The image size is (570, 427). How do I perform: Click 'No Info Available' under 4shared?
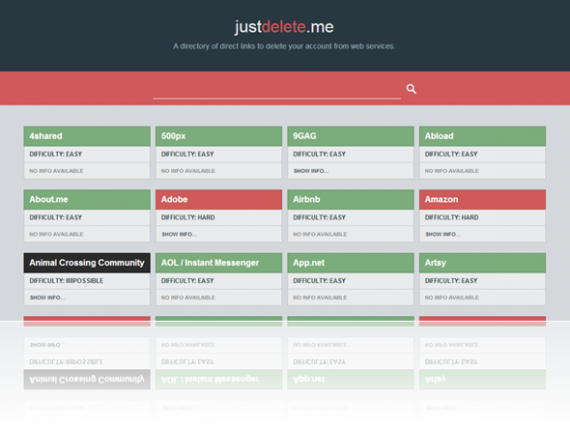click(56, 171)
